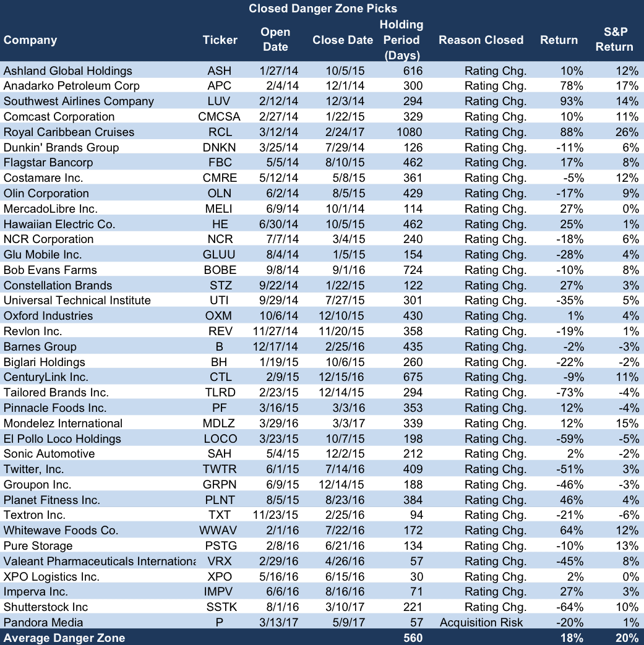Select the 'Reason Closed' column header
Image resolution: width=644 pixels, height=645 pixels.
coord(481,40)
